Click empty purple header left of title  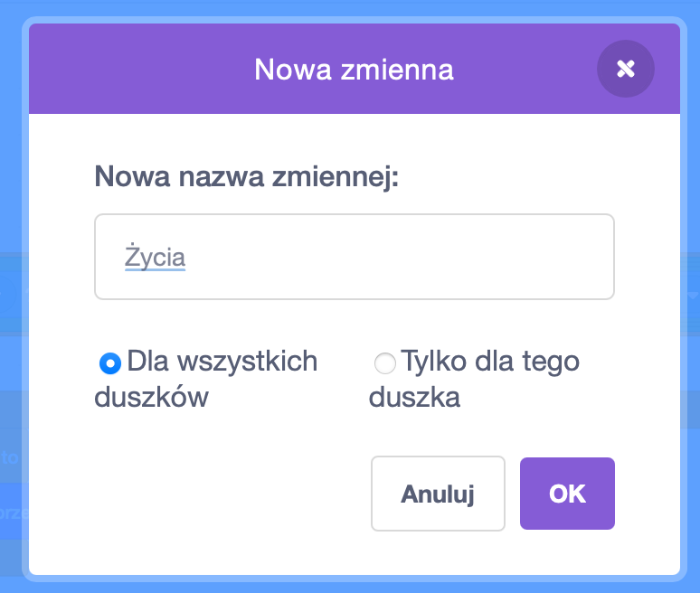tap(136, 69)
